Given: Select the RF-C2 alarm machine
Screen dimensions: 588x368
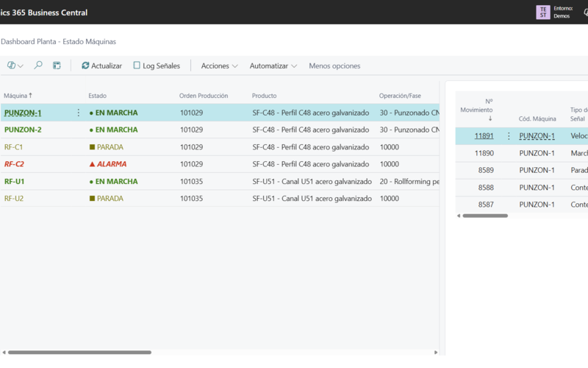Looking at the screenshot, I should [x=14, y=164].
